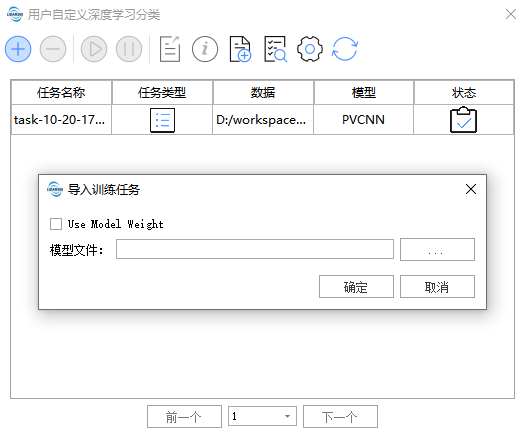This screenshot has width=525, height=439.
Task: Click the 数据 column header
Action: (x=263, y=92)
